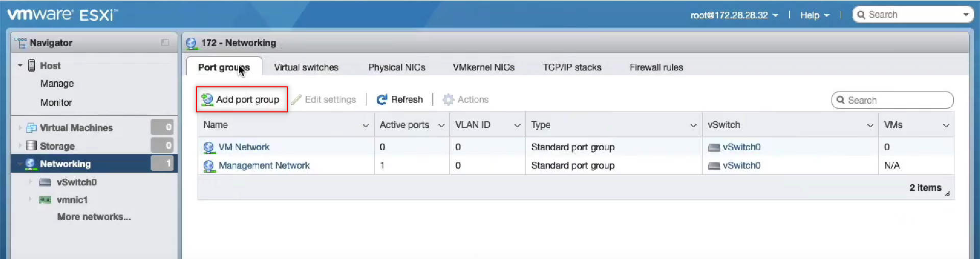Open the Actions gear menu
The width and height of the screenshot is (980, 259).
[465, 100]
